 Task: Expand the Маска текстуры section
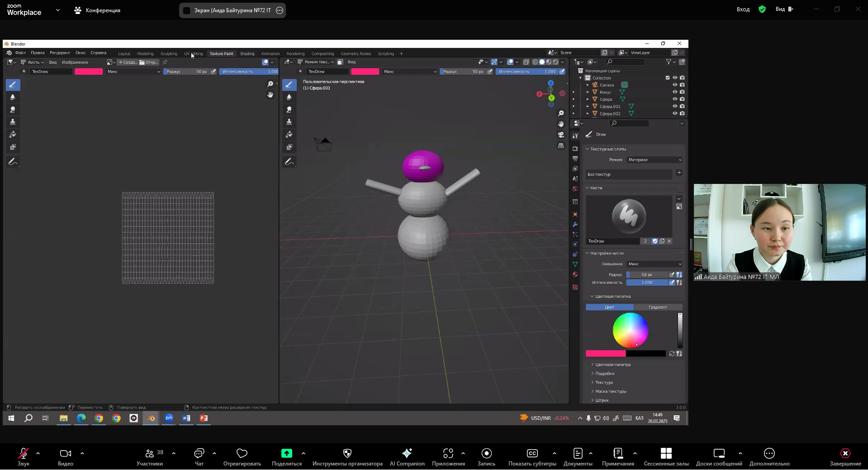[611, 391]
